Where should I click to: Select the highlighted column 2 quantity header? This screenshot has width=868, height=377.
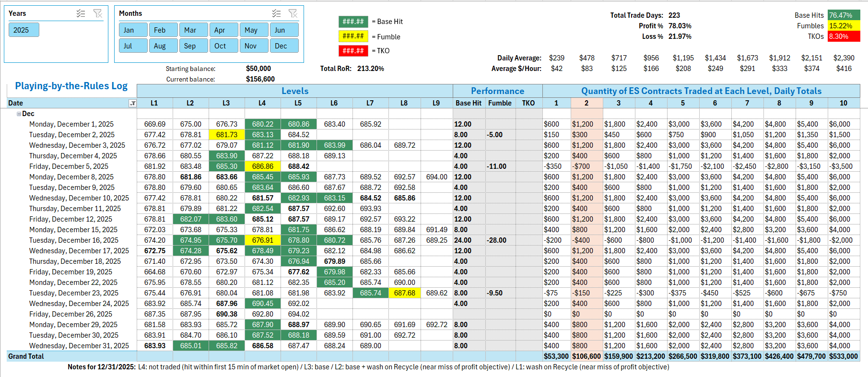(586, 103)
